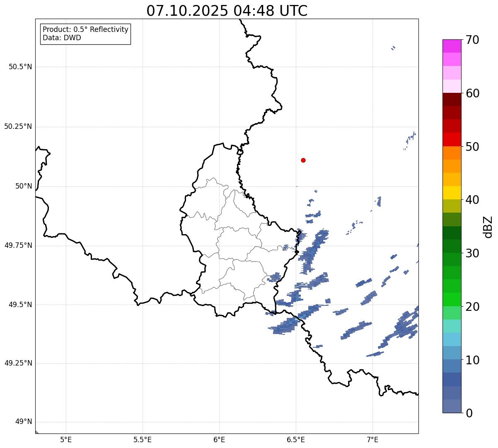Click the 6°E longitude label
The height and width of the screenshot is (448, 498).
219,439
